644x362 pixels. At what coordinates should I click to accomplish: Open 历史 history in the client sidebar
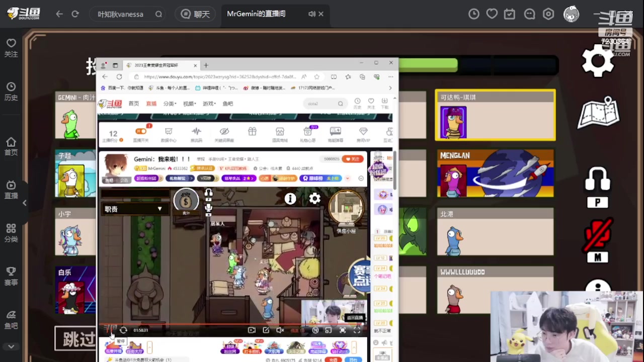pos(11,92)
